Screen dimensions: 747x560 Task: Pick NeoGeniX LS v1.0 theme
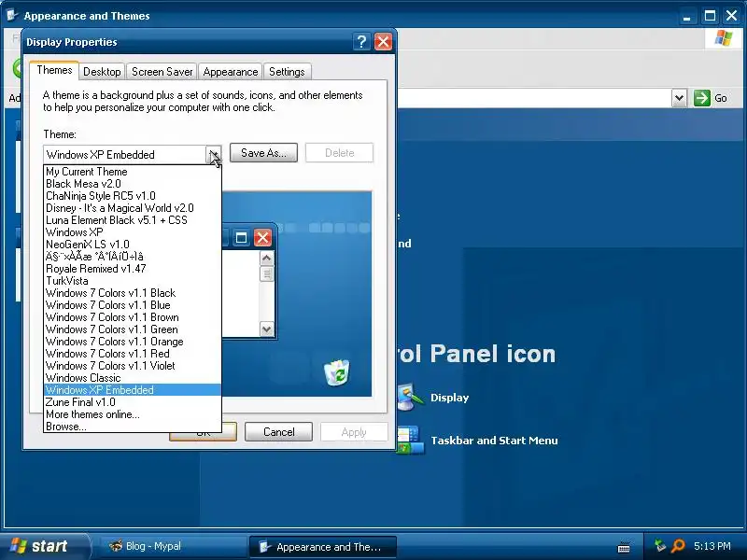(x=133, y=245)
